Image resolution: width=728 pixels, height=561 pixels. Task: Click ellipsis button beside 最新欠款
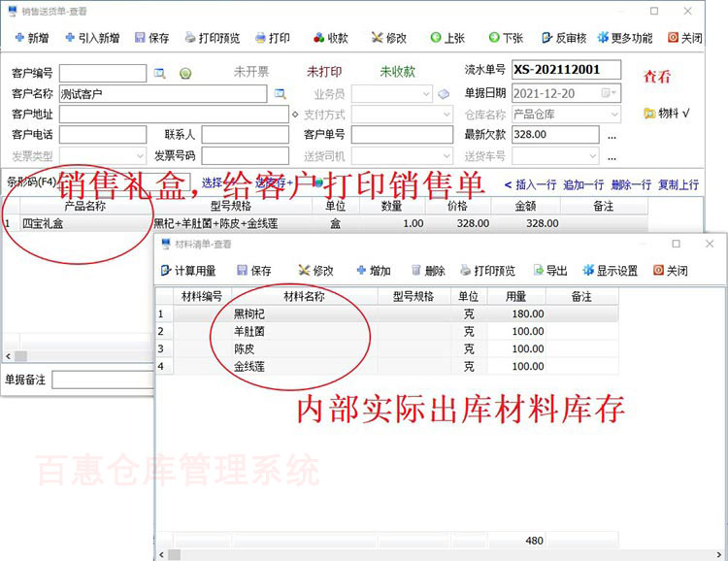coord(612,136)
